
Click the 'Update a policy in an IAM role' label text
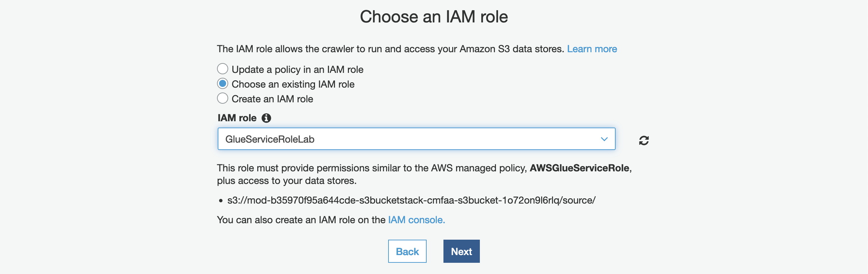coord(297,69)
